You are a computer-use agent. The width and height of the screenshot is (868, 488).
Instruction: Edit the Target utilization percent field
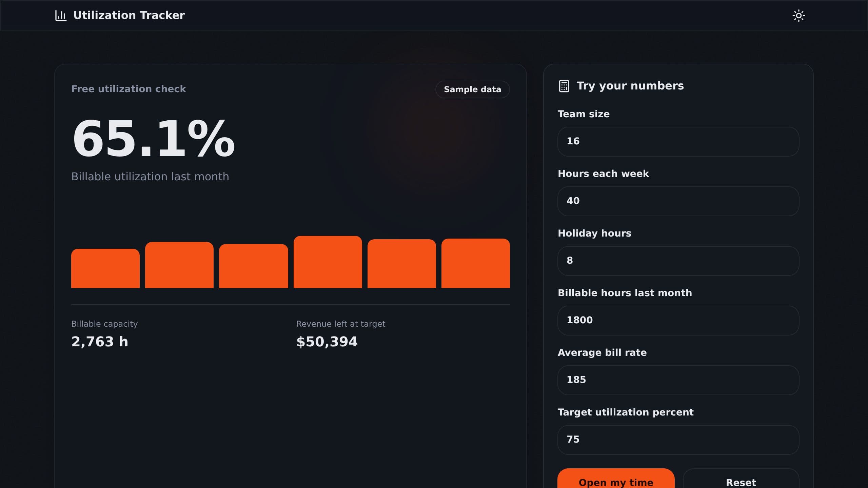coord(678,440)
